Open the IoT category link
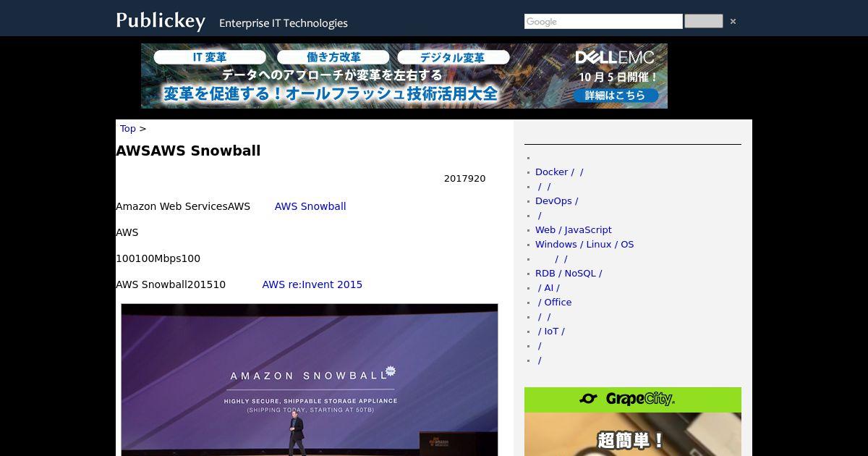This screenshot has width=868, height=456. click(551, 331)
